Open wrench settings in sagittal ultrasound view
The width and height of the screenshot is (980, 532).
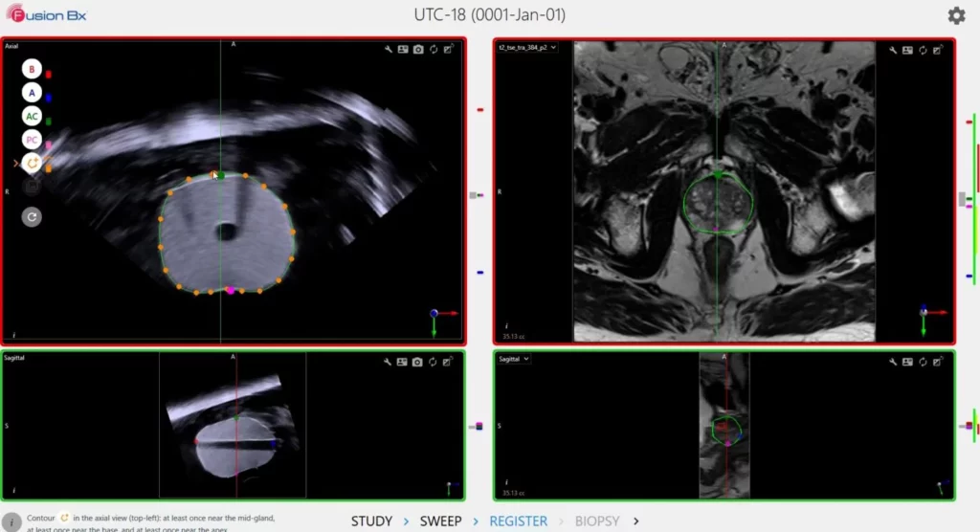(388, 362)
